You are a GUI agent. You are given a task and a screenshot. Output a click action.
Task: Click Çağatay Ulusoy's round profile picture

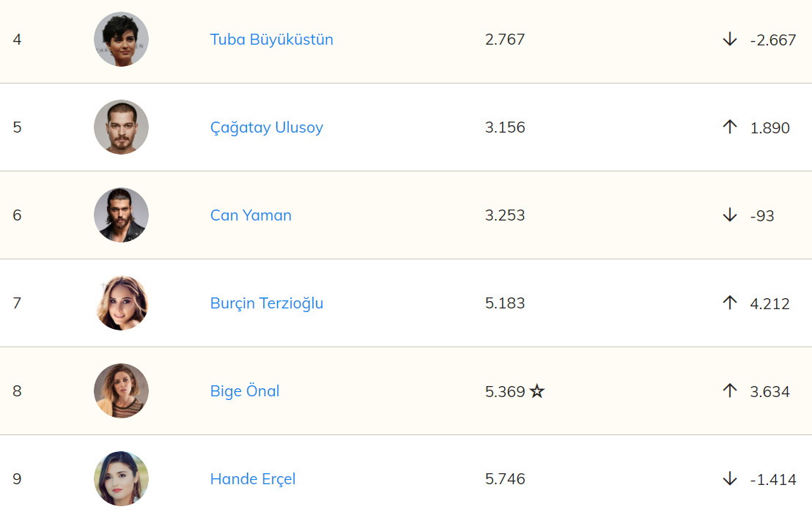pyautogui.click(x=121, y=127)
